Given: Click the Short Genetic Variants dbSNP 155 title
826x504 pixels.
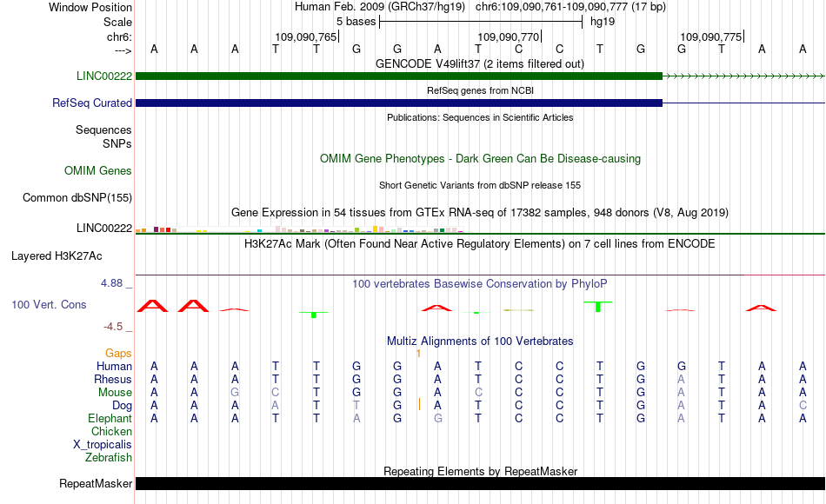Looking at the screenshot, I should tap(480, 185).
